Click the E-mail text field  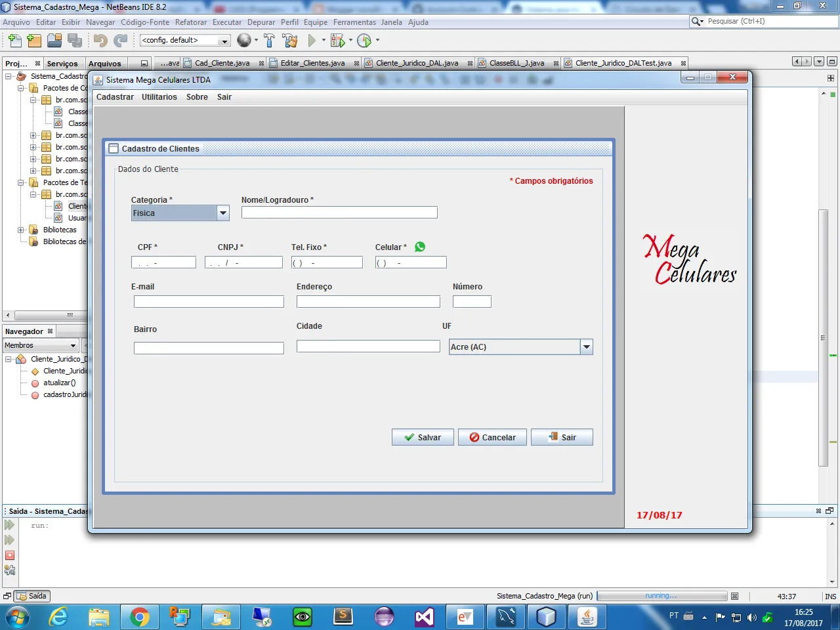coord(209,302)
